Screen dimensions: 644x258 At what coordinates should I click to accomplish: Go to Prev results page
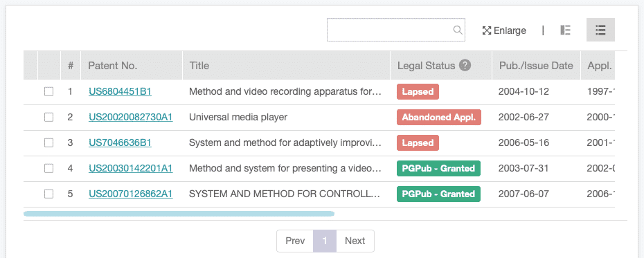click(x=295, y=241)
